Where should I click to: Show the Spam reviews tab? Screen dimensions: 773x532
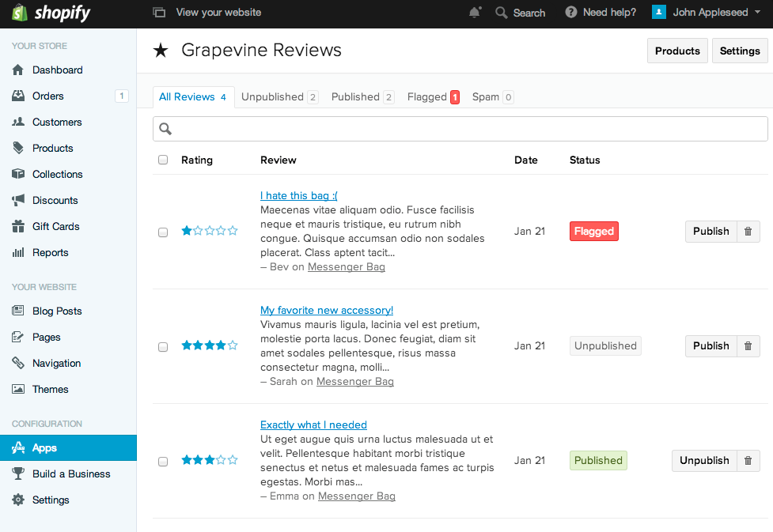pos(492,97)
